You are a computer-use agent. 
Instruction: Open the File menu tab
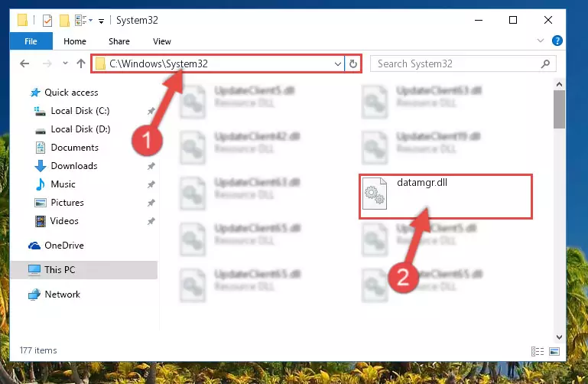click(x=31, y=41)
